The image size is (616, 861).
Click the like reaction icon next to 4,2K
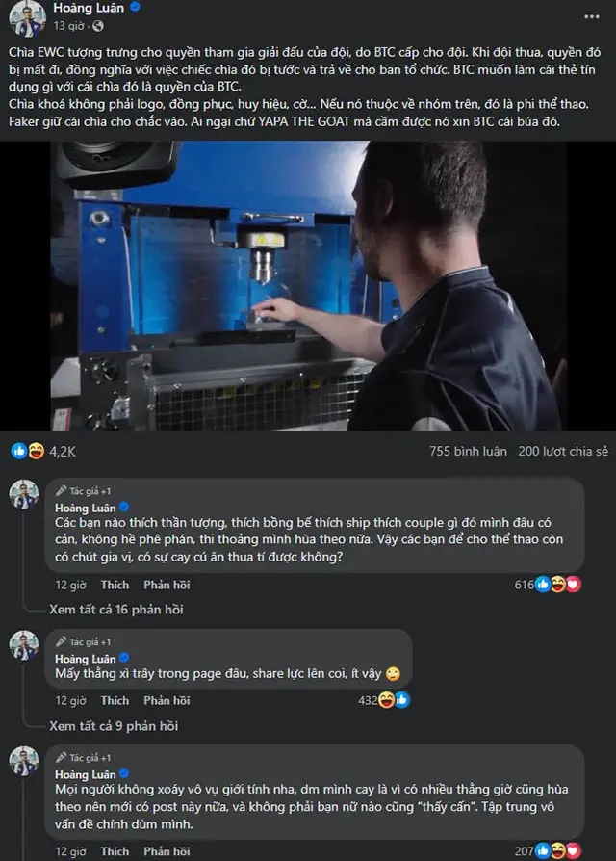19,452
